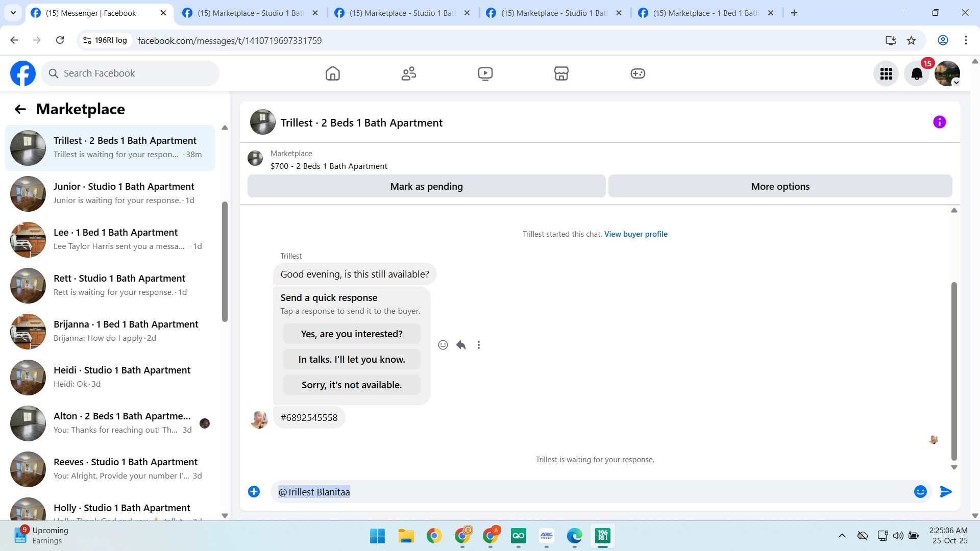Open Gaming controller icon
The image size is (980, 551).
click(638, 73)
